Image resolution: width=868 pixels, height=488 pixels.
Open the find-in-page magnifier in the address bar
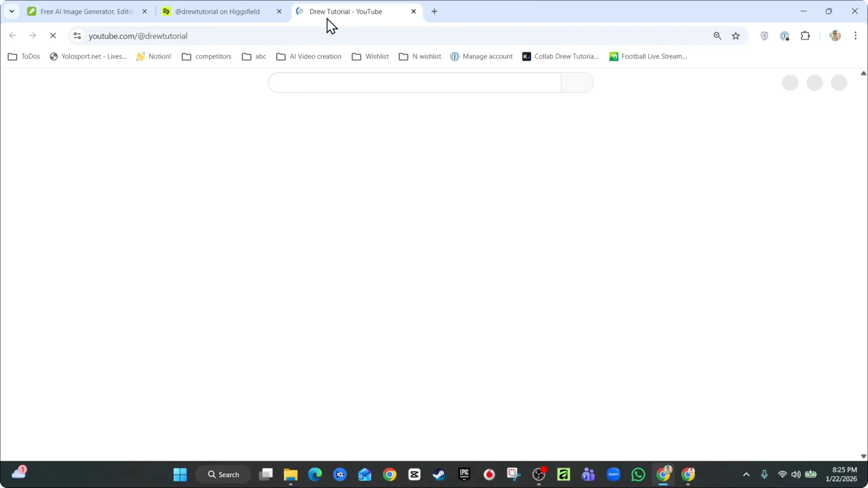[717, 36]
